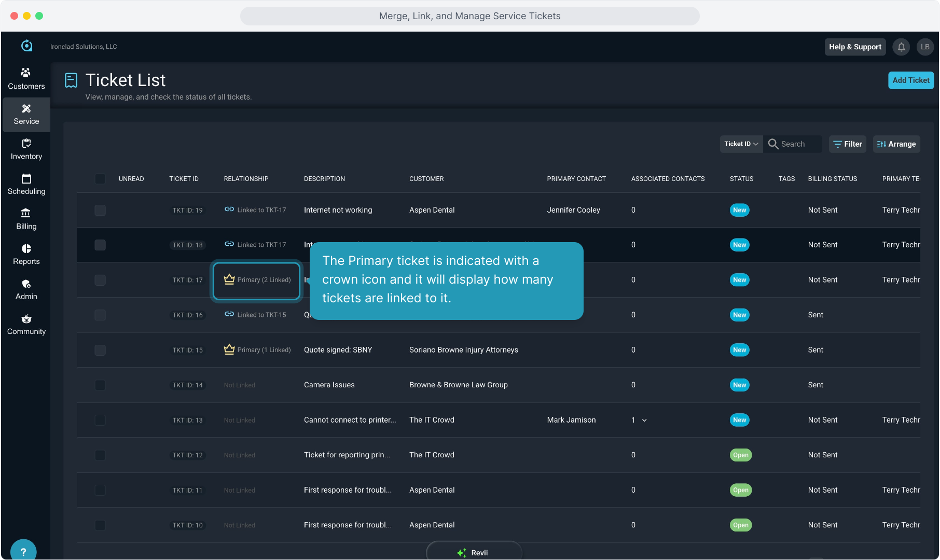
Task: Select the Service sidebar menu item
Action: pos(26,114)
